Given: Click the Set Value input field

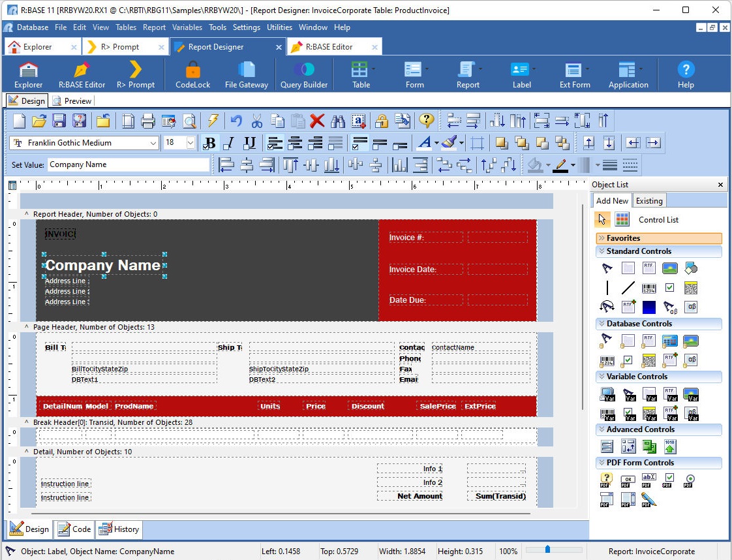Looking at the screenshot, I should (x=129, y=164).
